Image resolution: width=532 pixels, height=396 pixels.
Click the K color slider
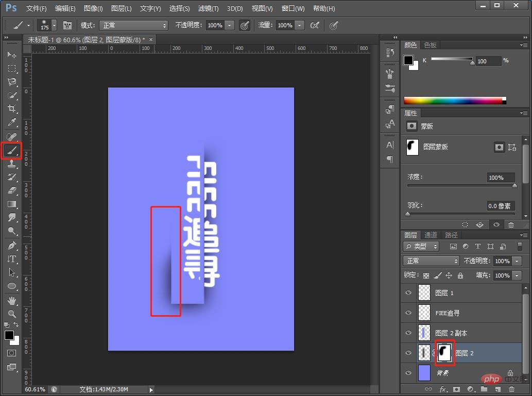[452, 60]
